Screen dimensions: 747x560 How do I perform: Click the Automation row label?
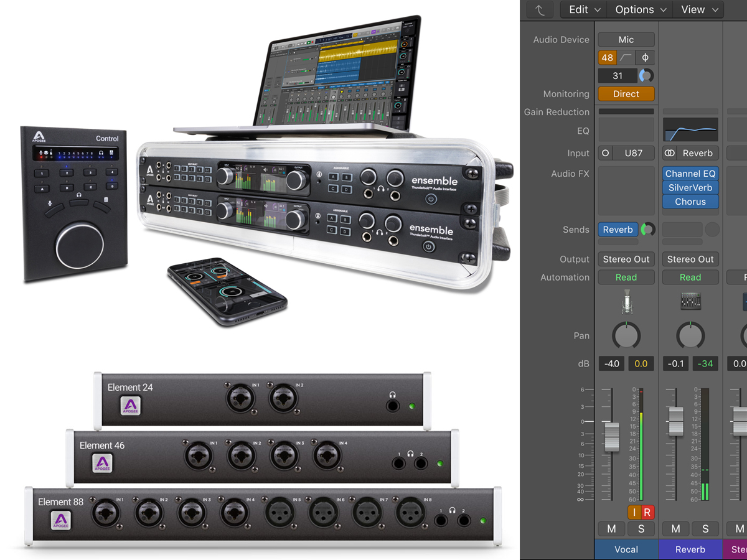point(565,278)
